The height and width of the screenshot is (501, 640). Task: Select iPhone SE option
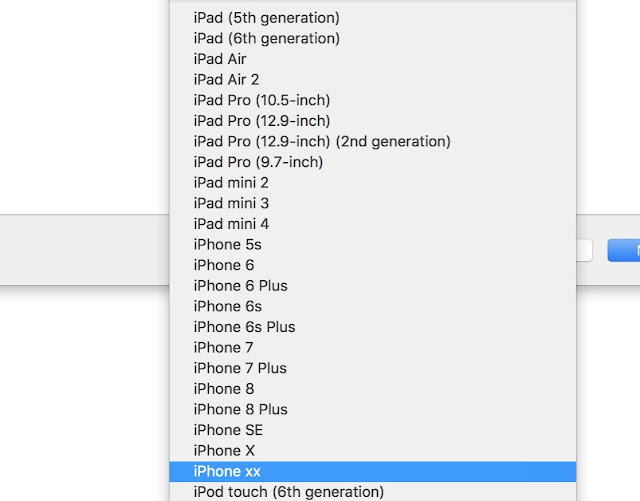(372, 430)
